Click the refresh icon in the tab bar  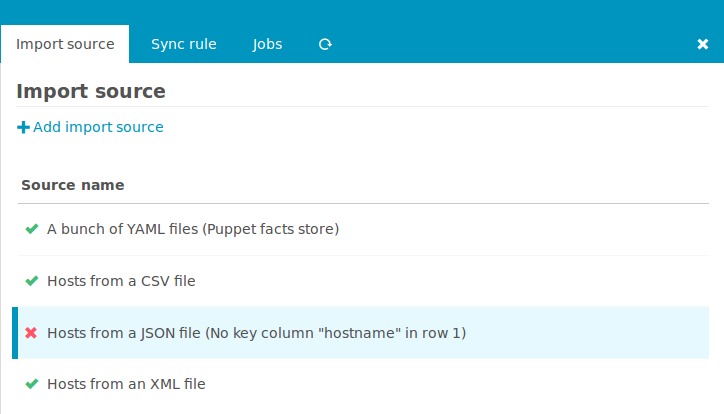325,44
